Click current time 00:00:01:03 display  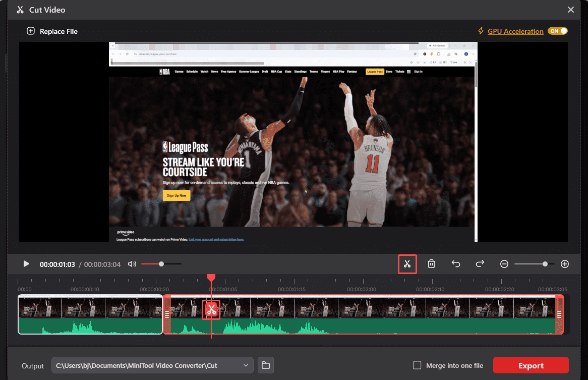click(x=57, y=264)
